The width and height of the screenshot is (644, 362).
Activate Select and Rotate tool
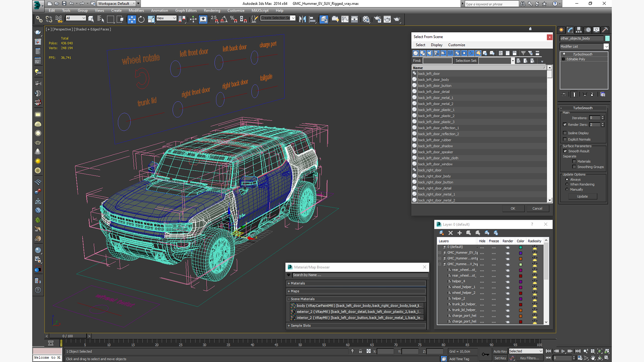pos(141,19)
